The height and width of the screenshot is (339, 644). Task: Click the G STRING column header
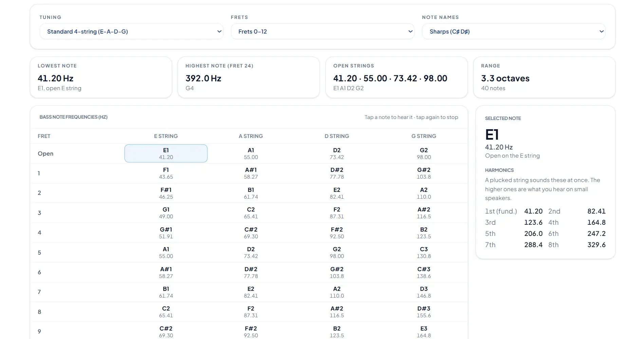click(x=424, y=136)
